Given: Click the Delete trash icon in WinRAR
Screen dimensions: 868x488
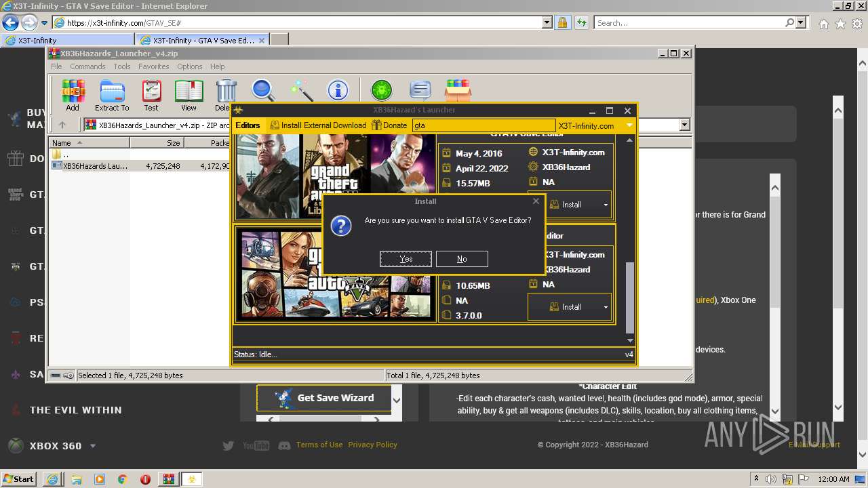Looking at the screenshot, I should tap(224, 95).
